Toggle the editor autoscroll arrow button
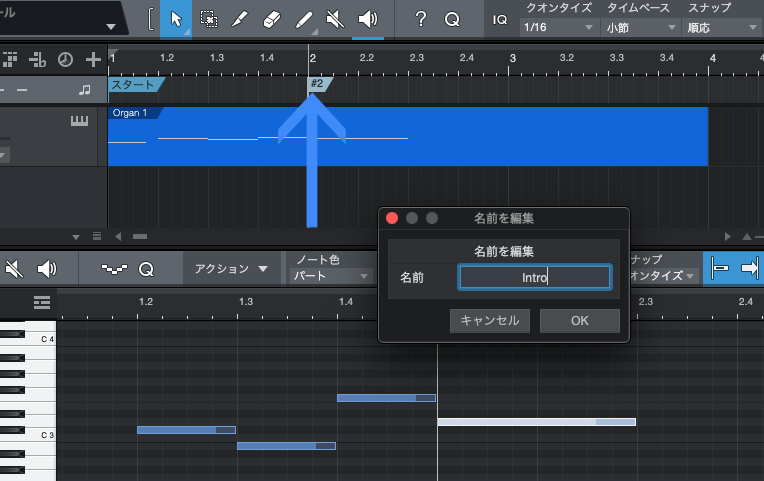Viewport: 764px width, 481px height. tap(749, 269)
